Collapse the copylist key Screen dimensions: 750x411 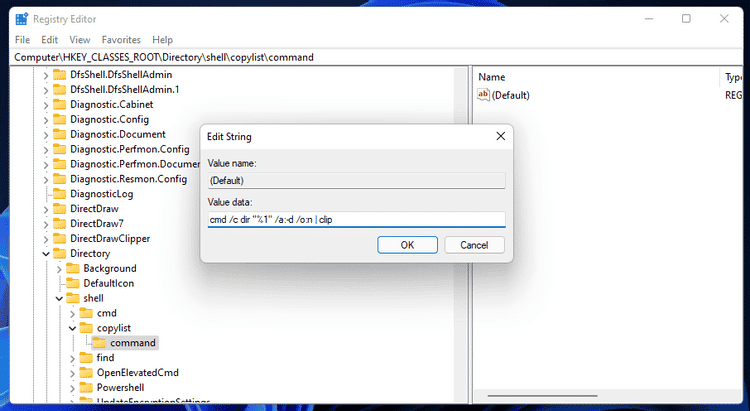pos(72,328)
